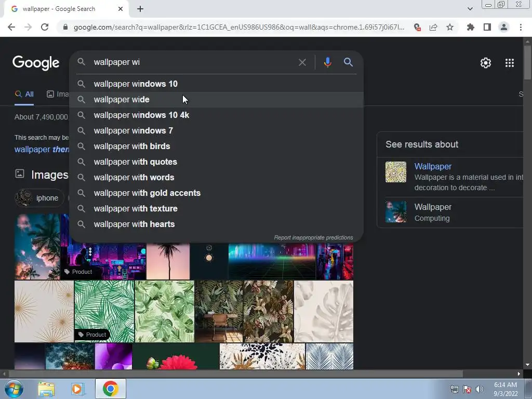This screenshot has width=532, height=399.
Task: Switch to the Images tab
Action: click(58, 95)
